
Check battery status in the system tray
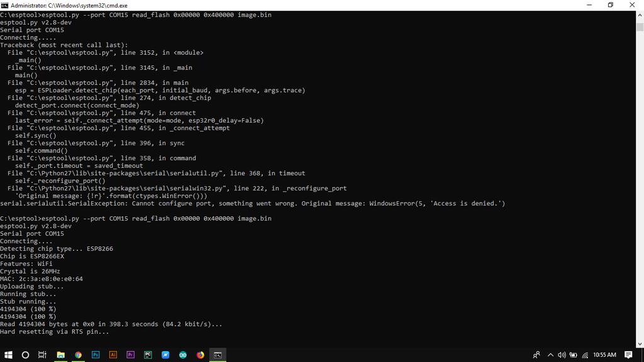574,354
